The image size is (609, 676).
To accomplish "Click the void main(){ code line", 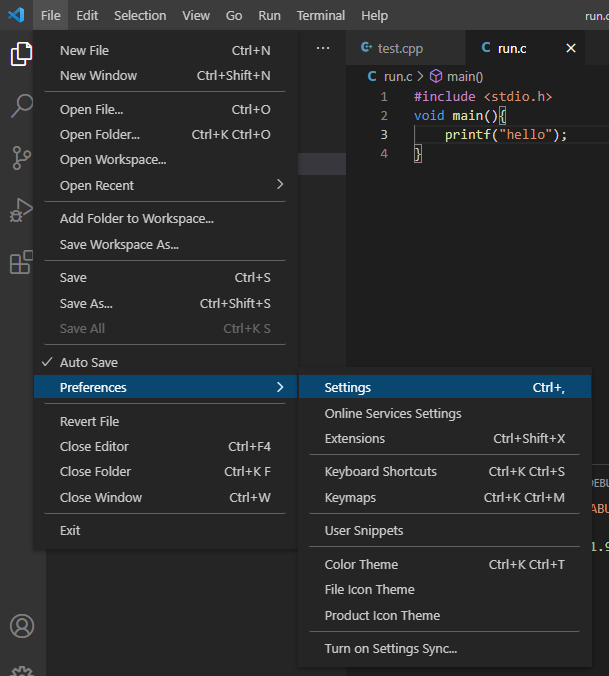I will [x=460, y=115].
